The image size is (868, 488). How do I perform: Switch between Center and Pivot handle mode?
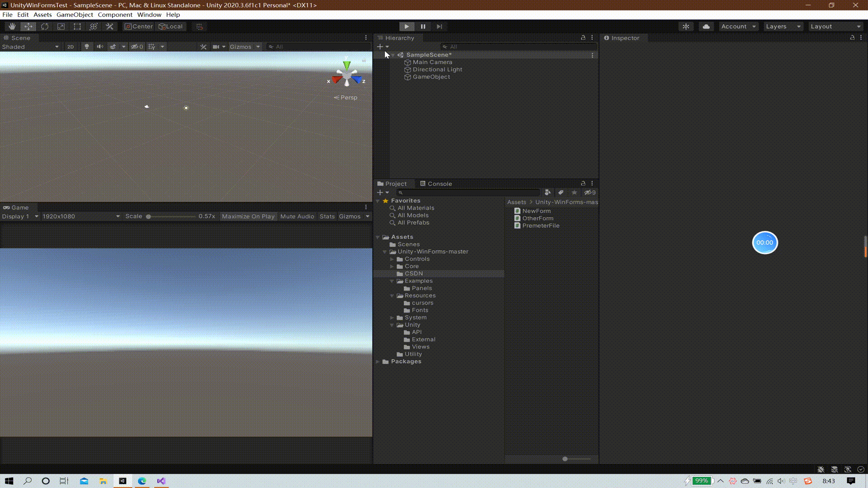coord(138,26)
